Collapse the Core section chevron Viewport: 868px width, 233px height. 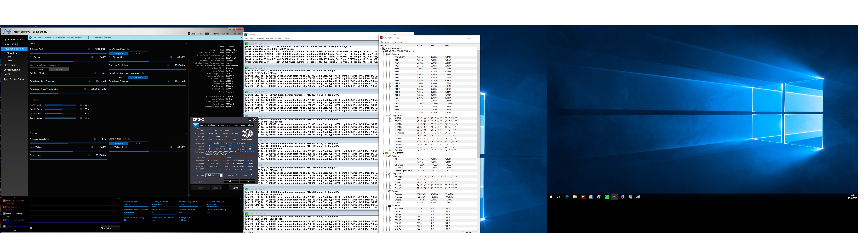pos(186,43)
